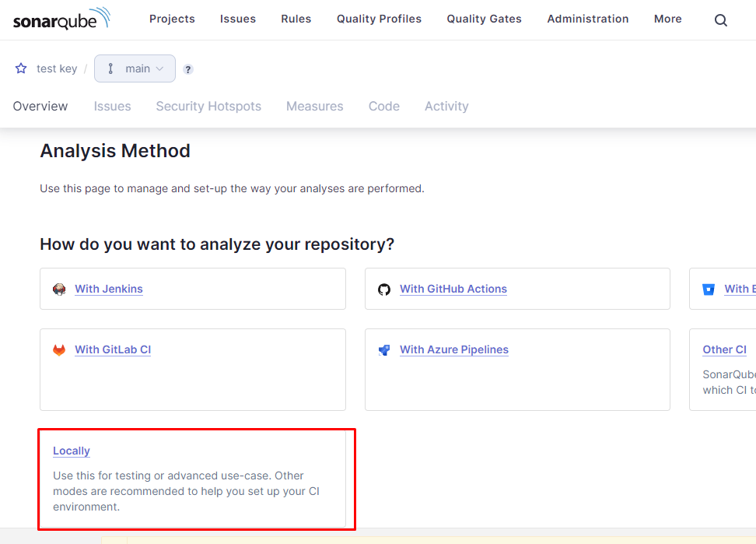
Task: Click the 'Use this page to manage' description
Action: click(232, 188)
